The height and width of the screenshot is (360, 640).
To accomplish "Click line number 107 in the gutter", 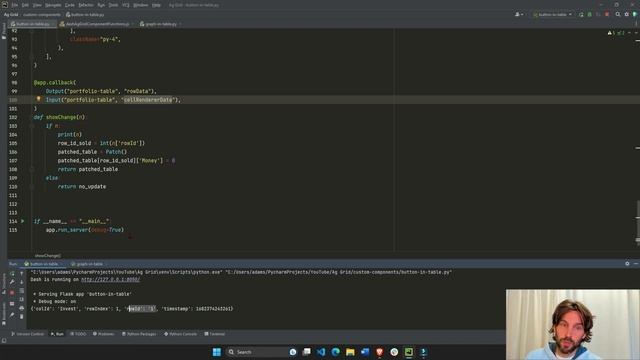I will coord(13,160).
